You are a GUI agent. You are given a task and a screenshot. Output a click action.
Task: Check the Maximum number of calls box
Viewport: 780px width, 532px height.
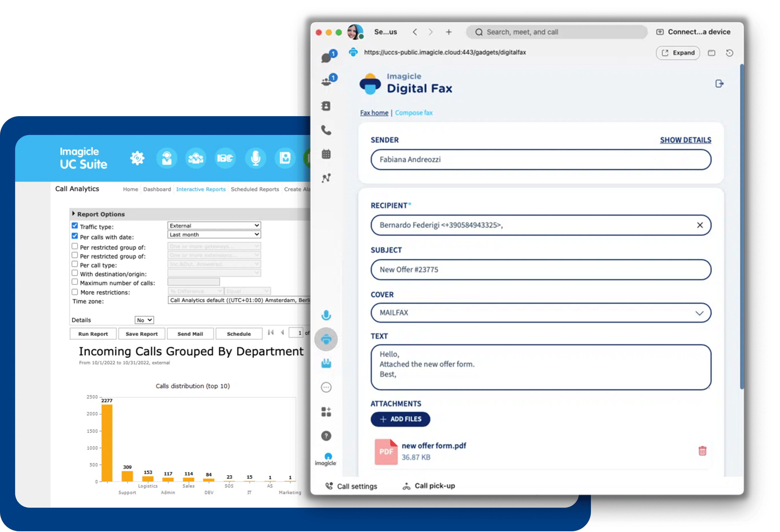(75, 282)
